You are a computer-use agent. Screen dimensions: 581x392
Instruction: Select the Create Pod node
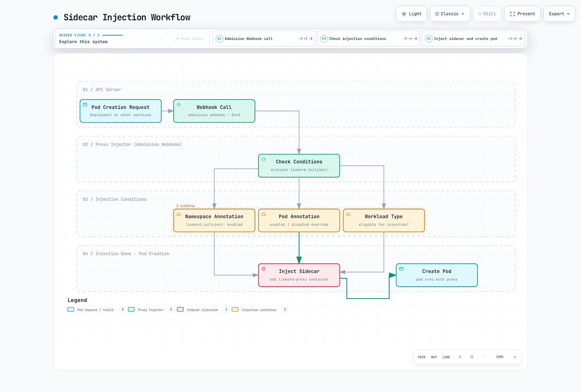click(x=437, y=275)
